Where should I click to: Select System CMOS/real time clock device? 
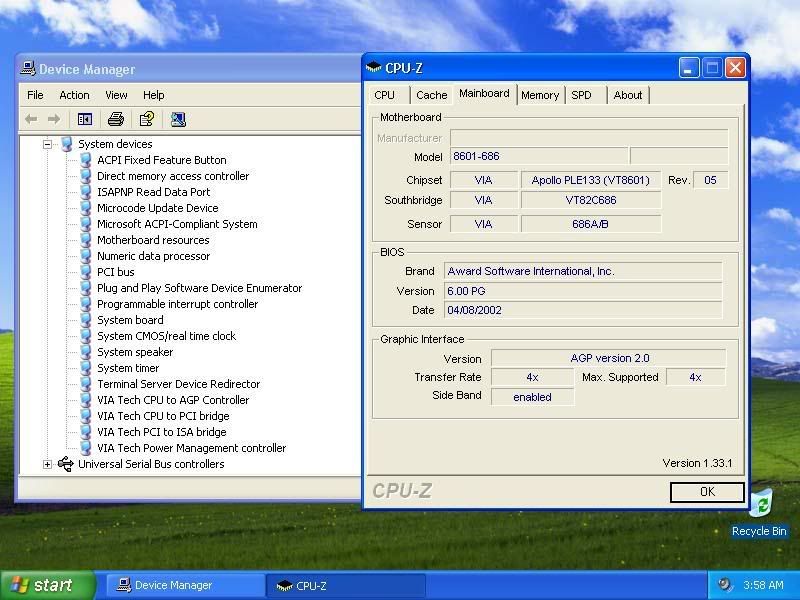[x=166, y=336]
